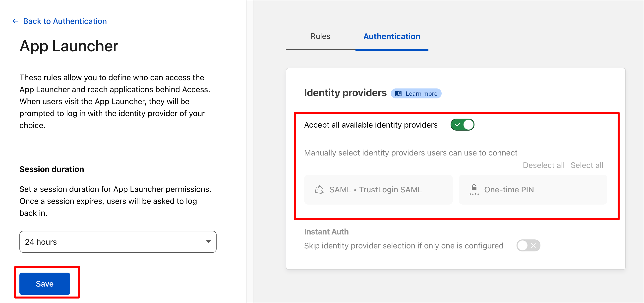
Task: Click the back arrow icon
Action: coord(15,21)
